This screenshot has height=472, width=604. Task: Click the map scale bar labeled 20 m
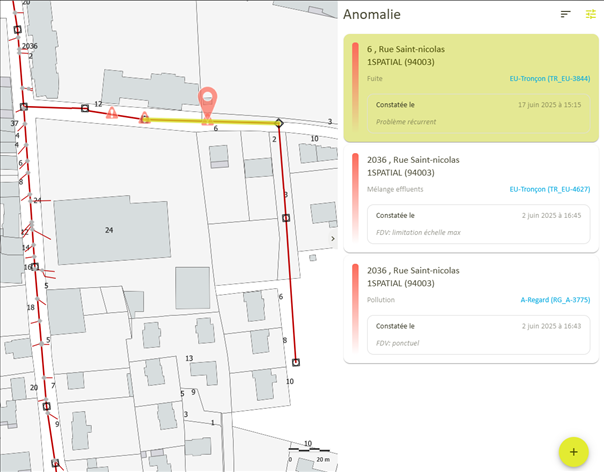[309, 450]
